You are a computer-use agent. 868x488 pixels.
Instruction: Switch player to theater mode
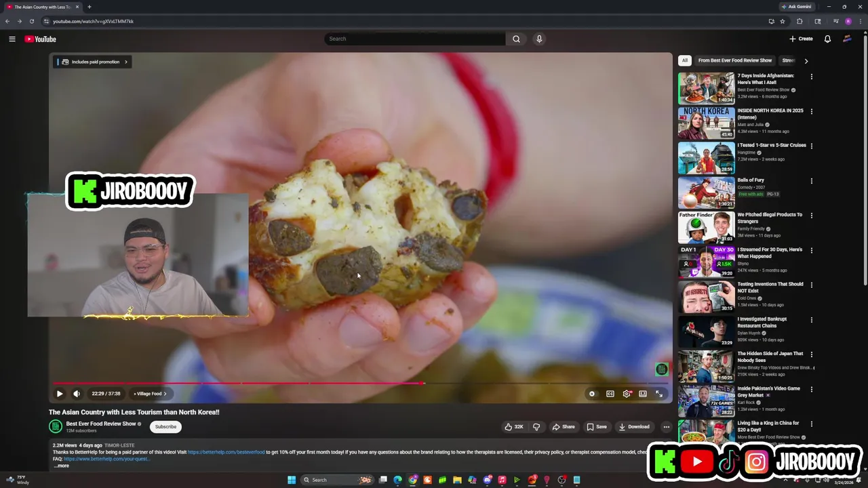pos(643,394)
